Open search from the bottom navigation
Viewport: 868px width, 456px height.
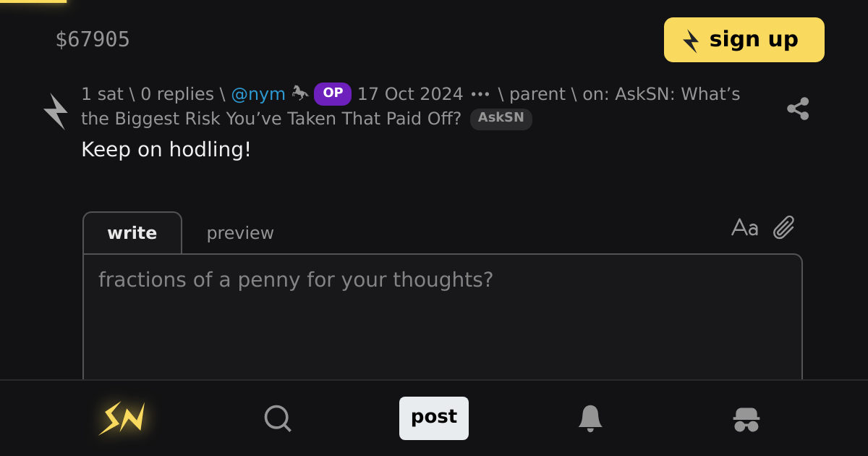(x=278, y=418)
